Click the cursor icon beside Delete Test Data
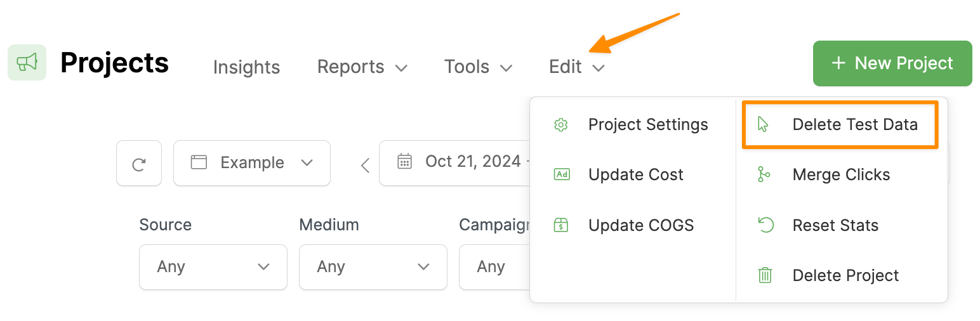Image resolution: width=980 pixels, height=321 pixels. tap(764, 124)
